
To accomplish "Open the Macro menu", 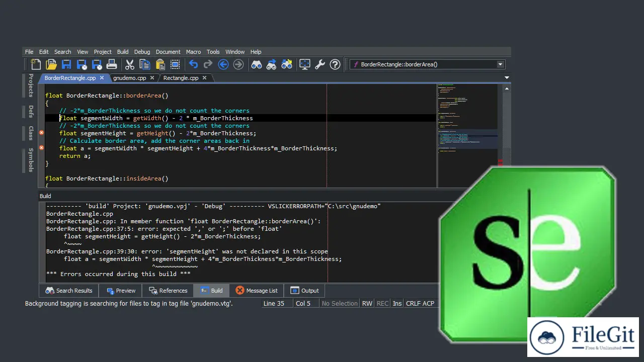I will tap(193, 52).
